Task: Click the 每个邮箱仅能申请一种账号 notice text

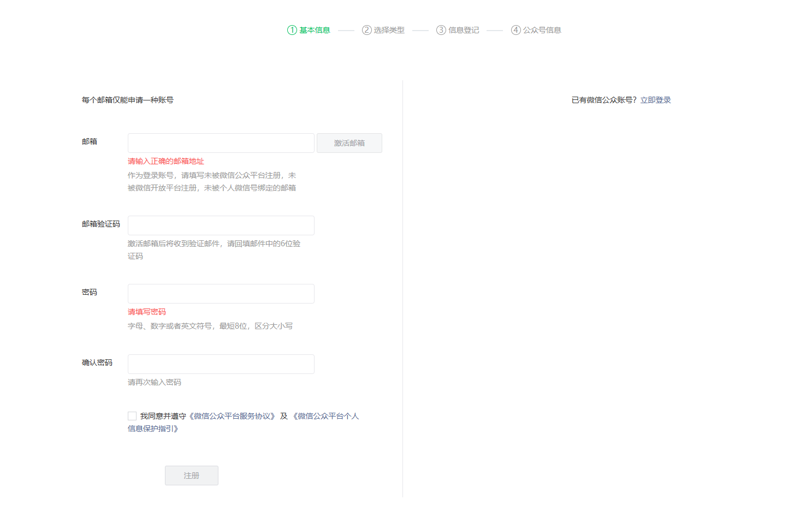Action: 127,100
